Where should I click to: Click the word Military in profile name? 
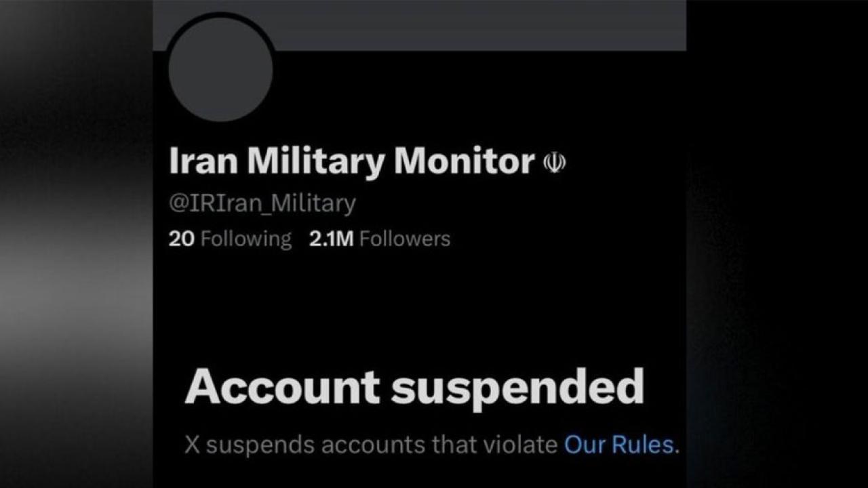coord(316,161)
